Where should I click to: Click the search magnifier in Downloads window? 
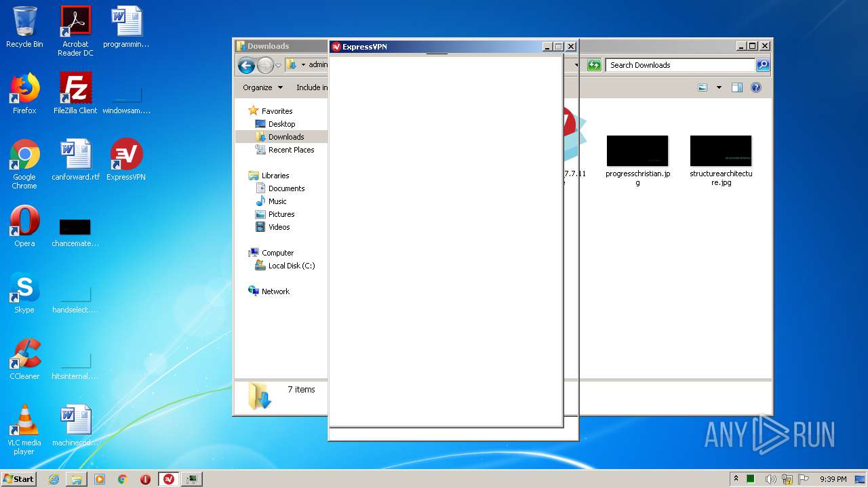[x=763, y=65]
